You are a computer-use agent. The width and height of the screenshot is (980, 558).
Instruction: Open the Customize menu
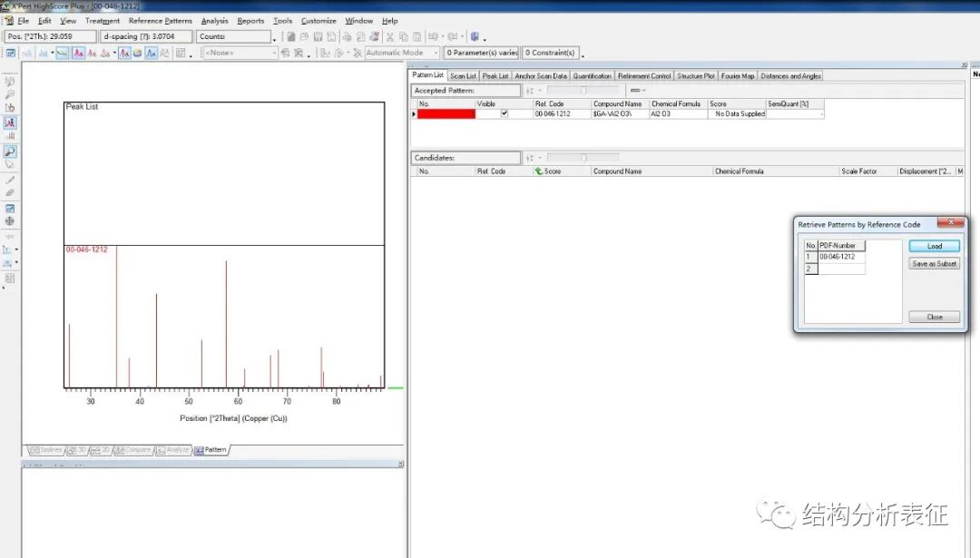pos(318,21)
